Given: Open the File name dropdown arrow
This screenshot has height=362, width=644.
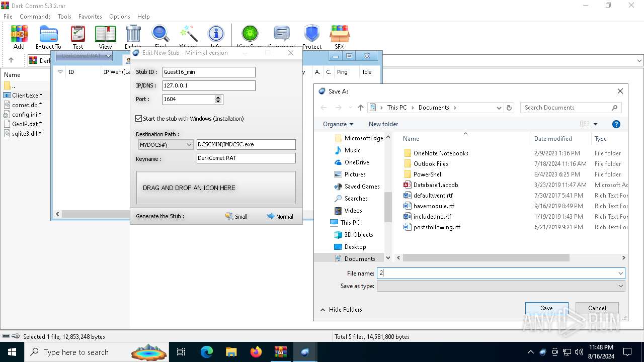Looking at the screenshot, I should click(x=620, y=274).
